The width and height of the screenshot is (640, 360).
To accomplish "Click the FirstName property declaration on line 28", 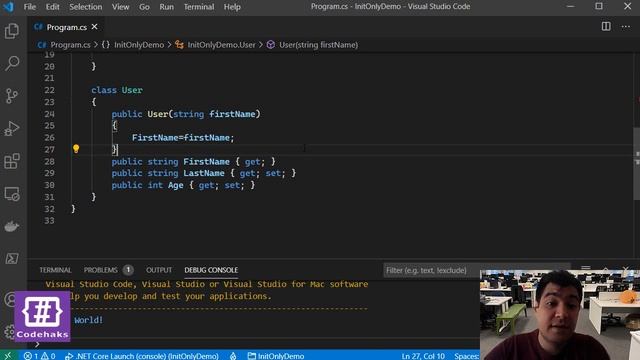I will coord(193,162).
